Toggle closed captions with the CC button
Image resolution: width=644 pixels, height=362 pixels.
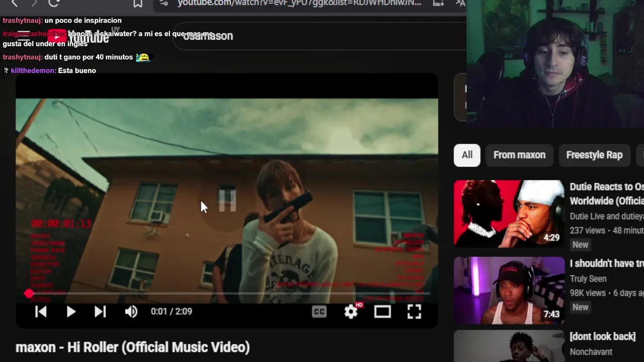pos(319,312)
